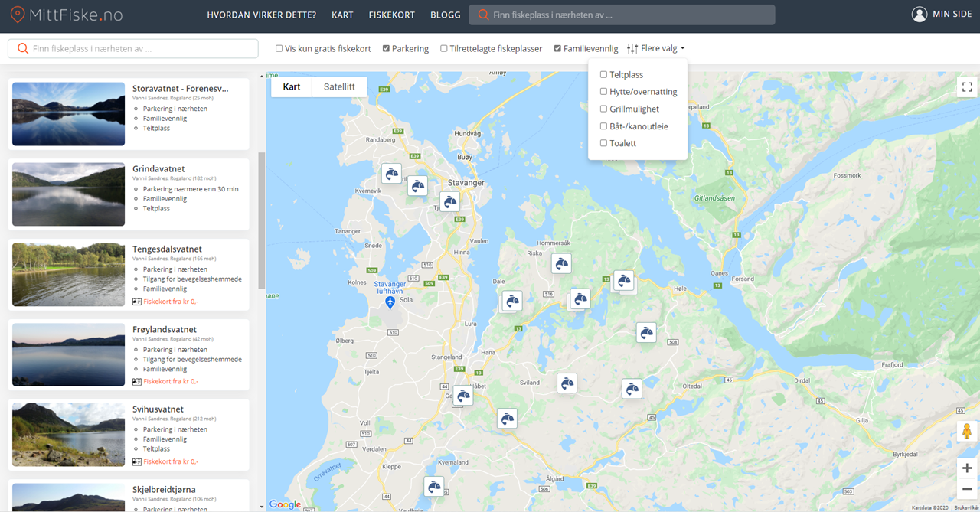Viewport: 980px width, 512px height.
Task: Open HVORDAN VIRKER DETTE? menu item
Action: pyautogui.click(x=262, y=15)
